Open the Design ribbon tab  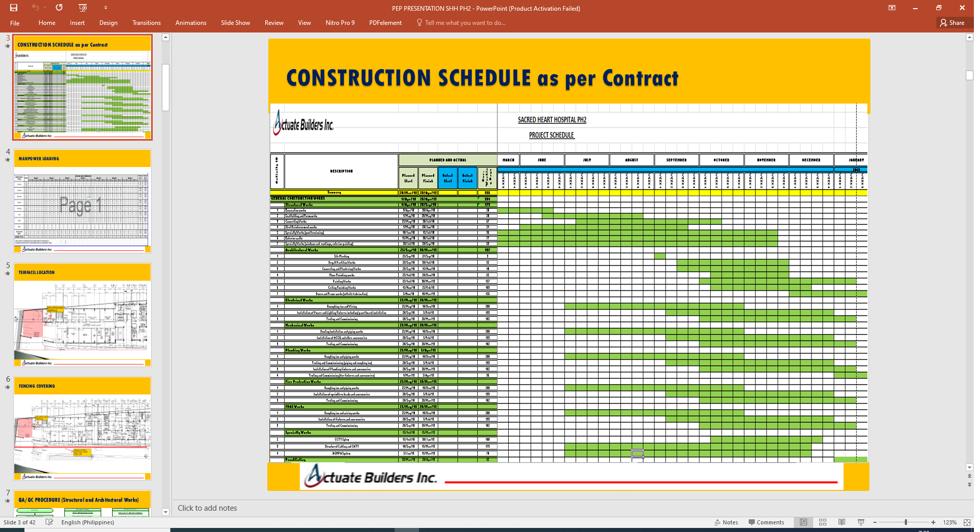108,23
